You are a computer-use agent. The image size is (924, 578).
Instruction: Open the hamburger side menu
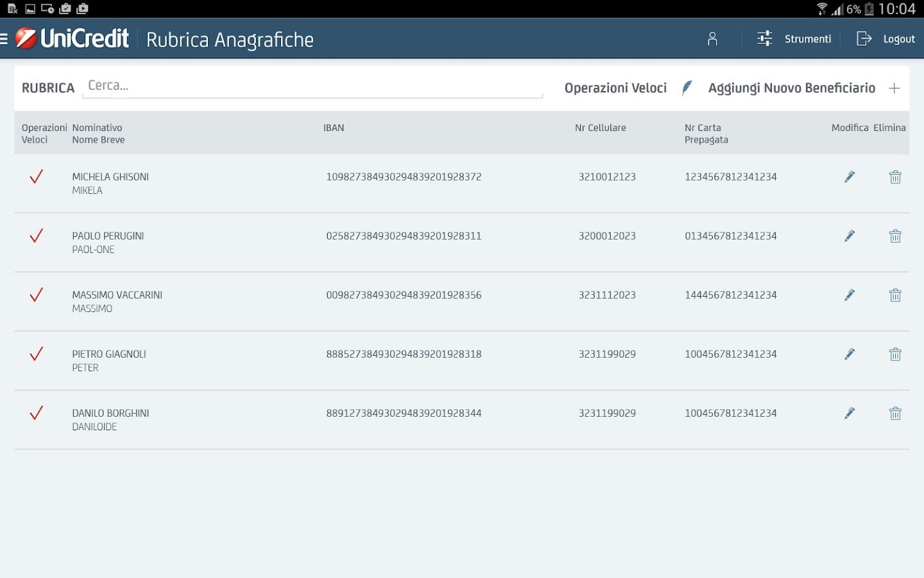[x=3, y=39]
